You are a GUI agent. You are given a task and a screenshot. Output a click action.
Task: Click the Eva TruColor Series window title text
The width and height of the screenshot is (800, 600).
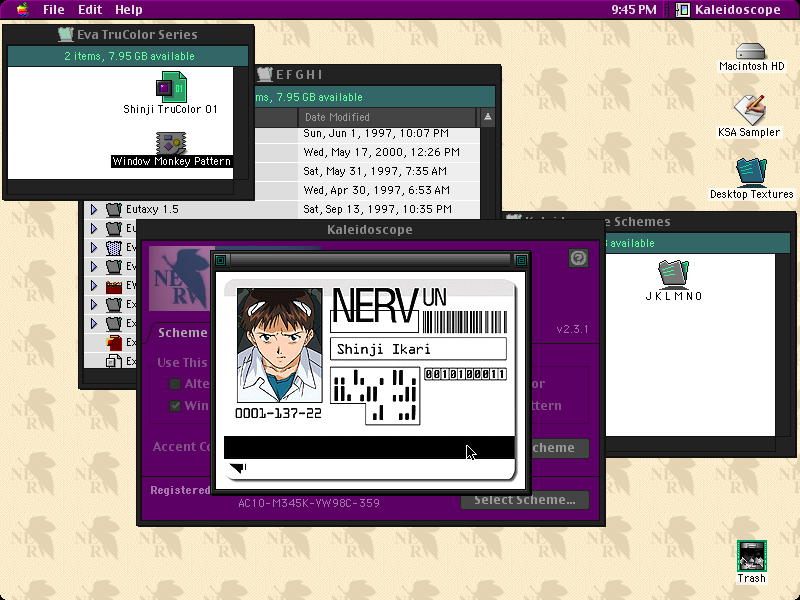tap(137, 34)
